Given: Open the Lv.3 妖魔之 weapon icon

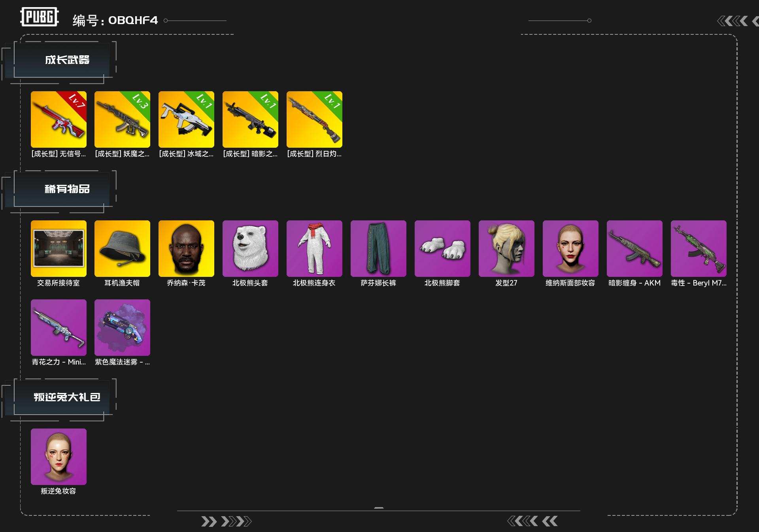Looking at the screenshot, I should click(x=122, y=119).
